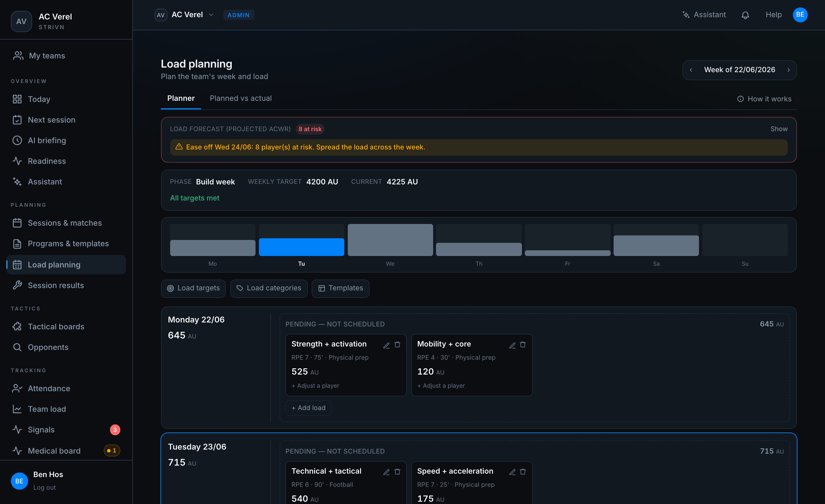The height and width of the screenshot is (504, 825).
Task: Edit the Technical + tactical load
Action: click(386, 472)
